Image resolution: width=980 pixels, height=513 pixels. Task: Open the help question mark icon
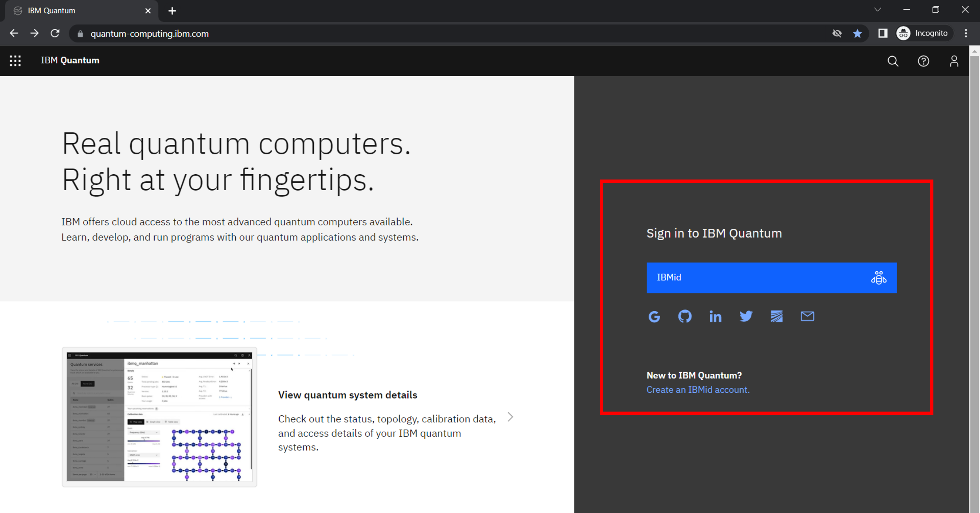pyautogui.click(x=923, y=61)
